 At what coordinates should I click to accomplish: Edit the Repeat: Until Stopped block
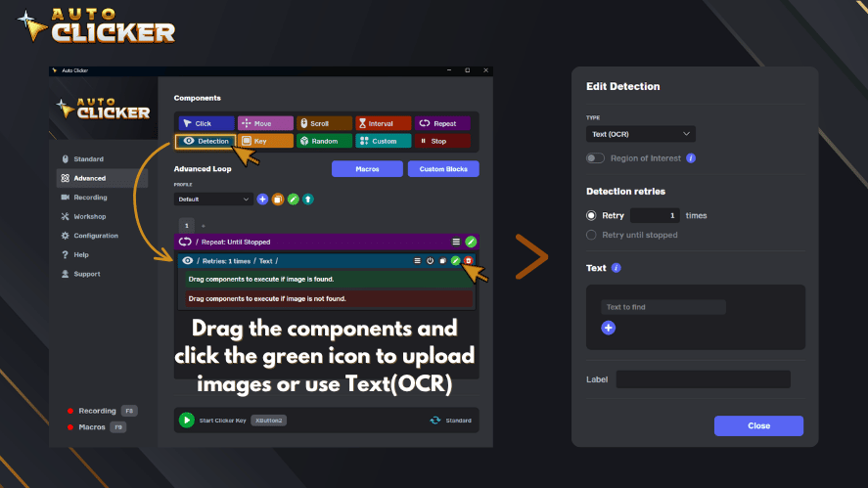click(471, 242)
